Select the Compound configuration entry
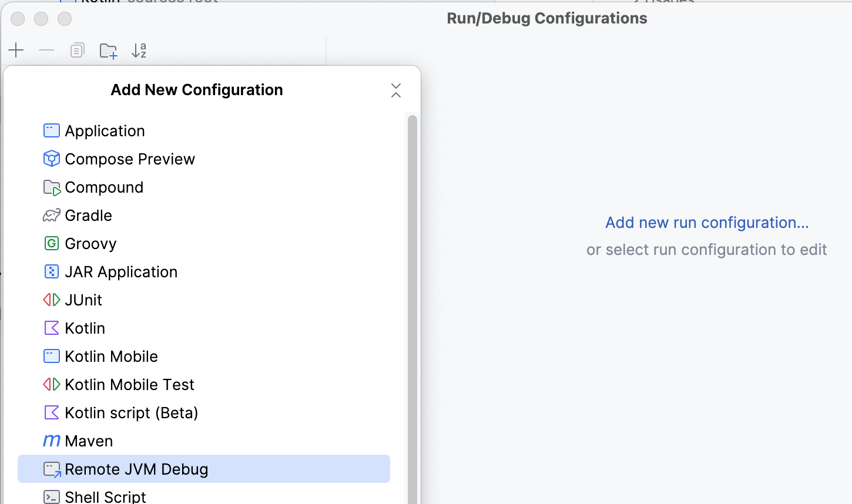Viewport: 852px width, 504px height. [204, 187]
